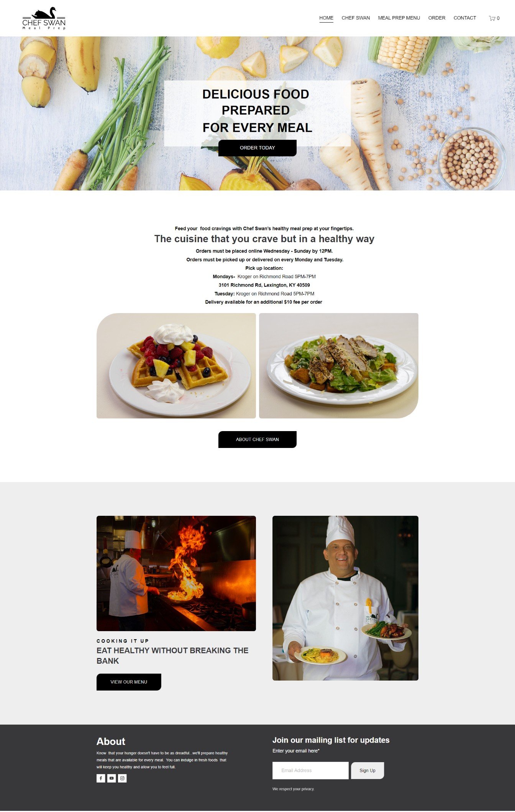Click the flaming stove kitchen photo
515x812 pixels.
176,573
